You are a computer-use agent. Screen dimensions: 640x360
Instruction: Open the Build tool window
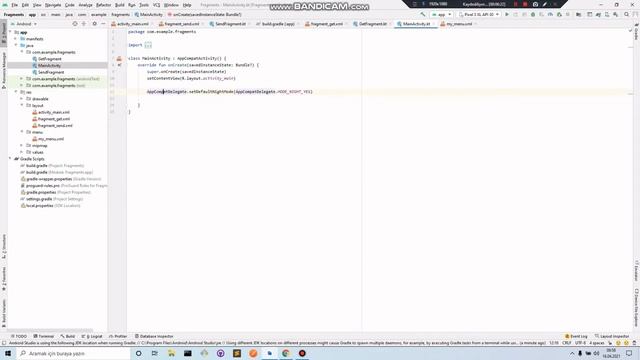coord(68,336)
